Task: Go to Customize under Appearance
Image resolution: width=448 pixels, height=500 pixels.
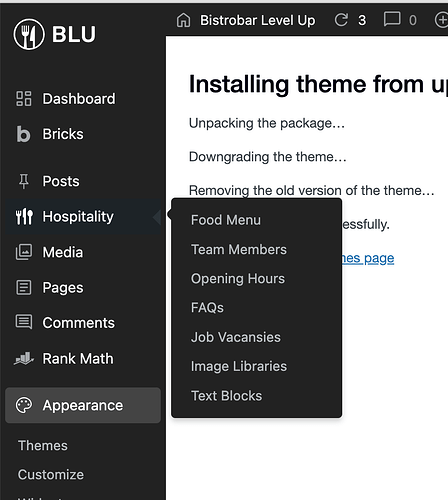Action: (51, 475)
